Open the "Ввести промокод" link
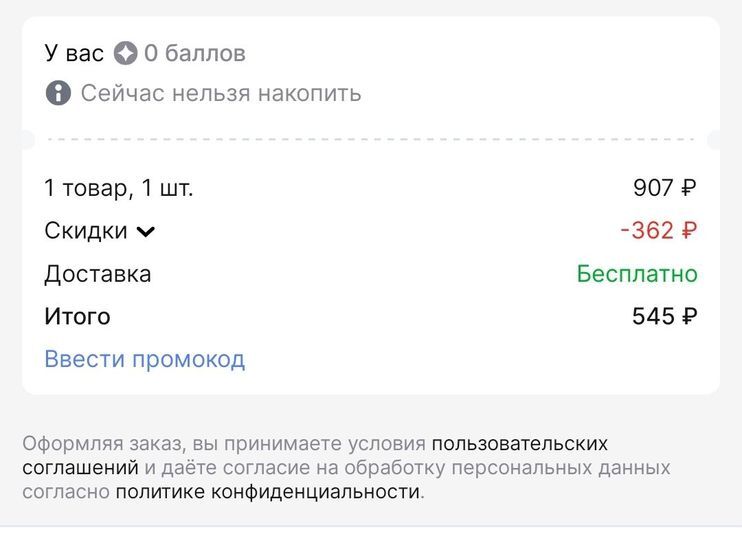 pyautogui.click(x=144, y=359)
